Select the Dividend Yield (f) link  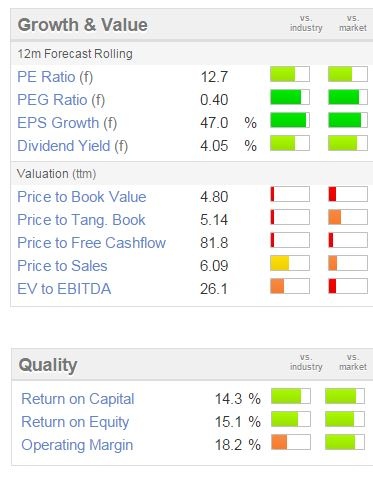click(x=72, y=146)
